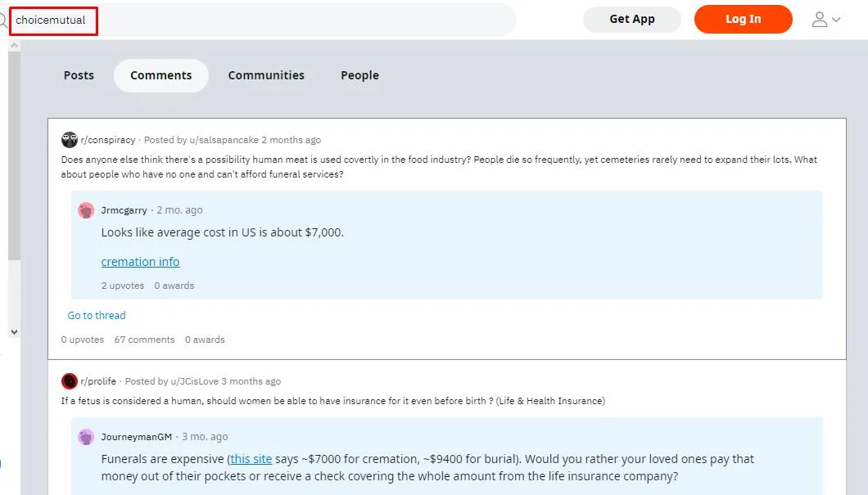
Task: Open the r/conspiracy community link
Action: (108, 140)
